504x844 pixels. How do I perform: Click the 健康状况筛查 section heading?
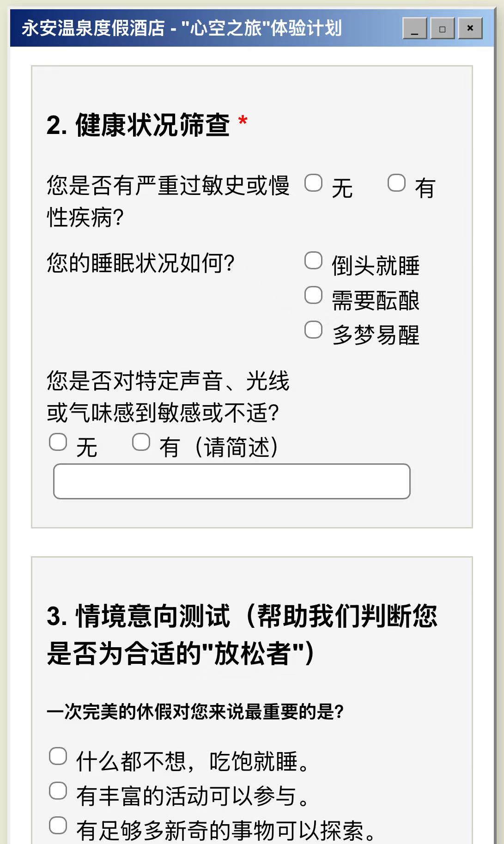coord(138,125)
